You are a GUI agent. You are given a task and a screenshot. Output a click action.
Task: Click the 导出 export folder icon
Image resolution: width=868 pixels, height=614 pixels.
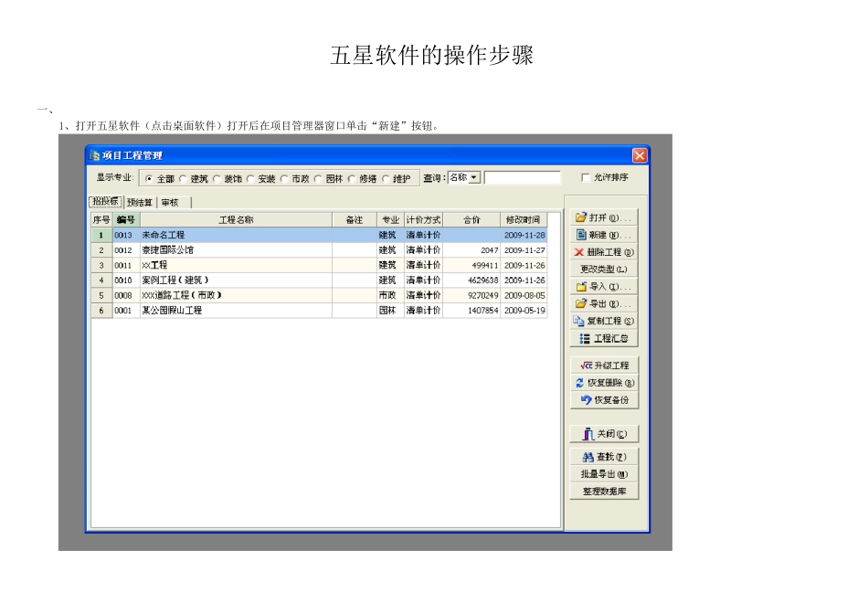[x=580, y=303]
